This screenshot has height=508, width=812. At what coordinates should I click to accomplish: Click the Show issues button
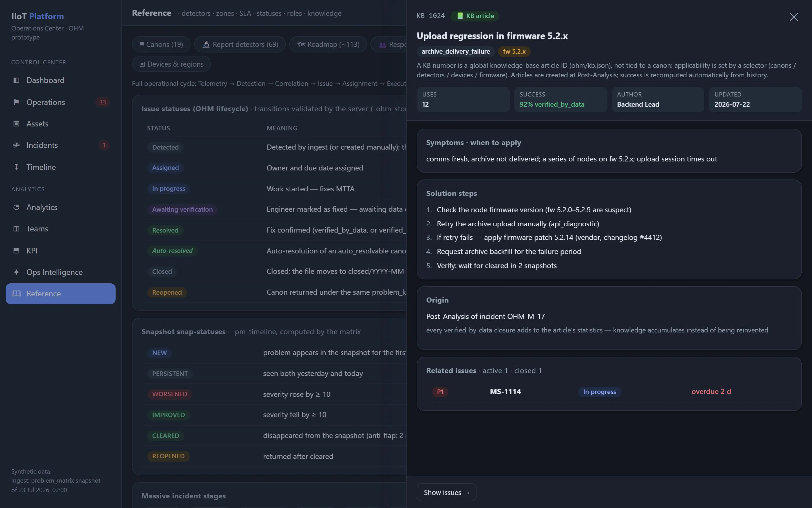point(446,492)
